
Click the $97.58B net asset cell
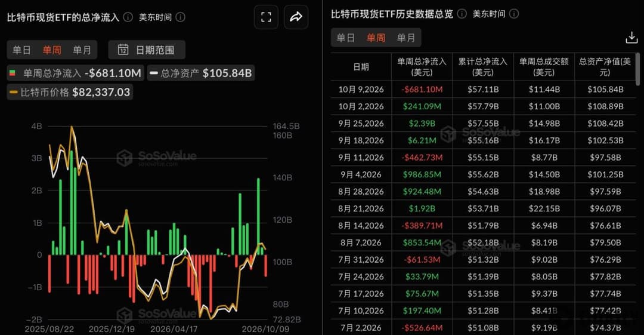click(605, 158)
